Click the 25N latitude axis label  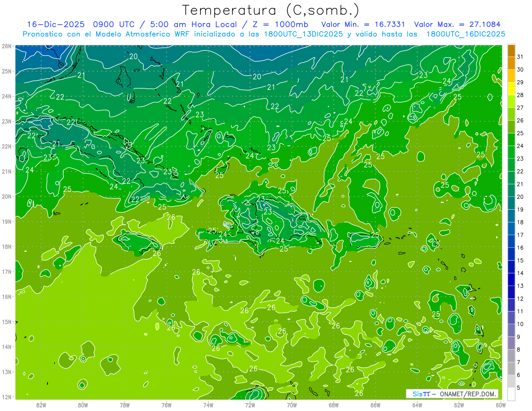click(x=6, y=71)
